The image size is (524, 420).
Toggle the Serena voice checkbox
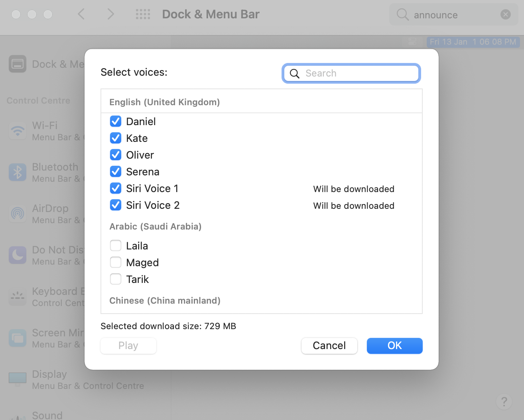click(116, 171)
